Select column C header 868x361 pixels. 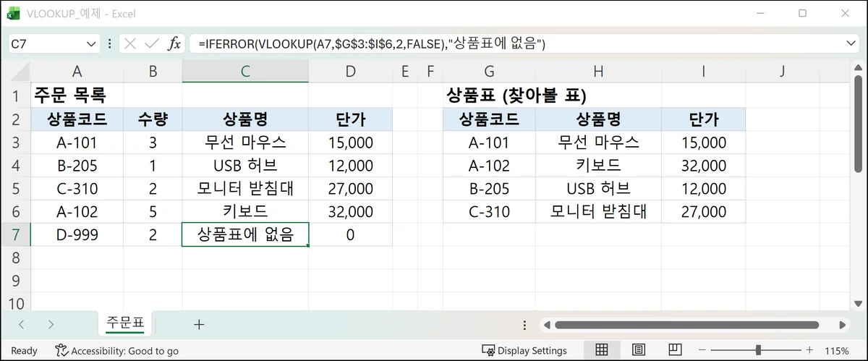(245, 71)
